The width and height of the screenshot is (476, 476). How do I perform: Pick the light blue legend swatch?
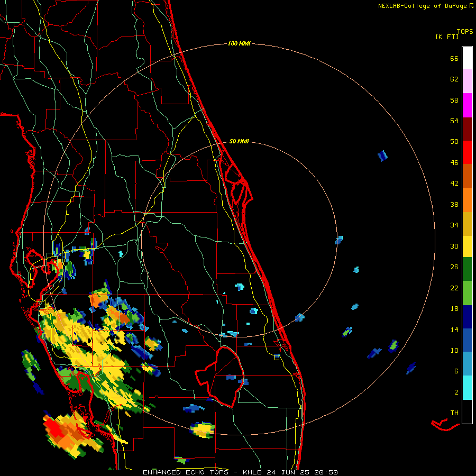[x=467, y=364]
